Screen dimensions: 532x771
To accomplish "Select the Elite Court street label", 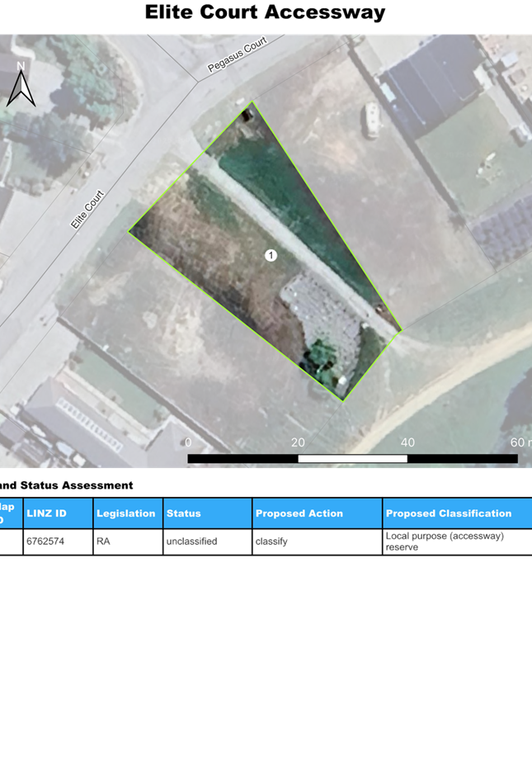I will click(87, 210).
